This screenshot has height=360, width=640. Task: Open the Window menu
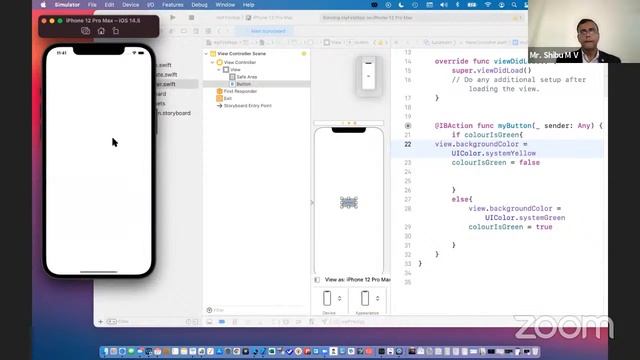point(225,5)
